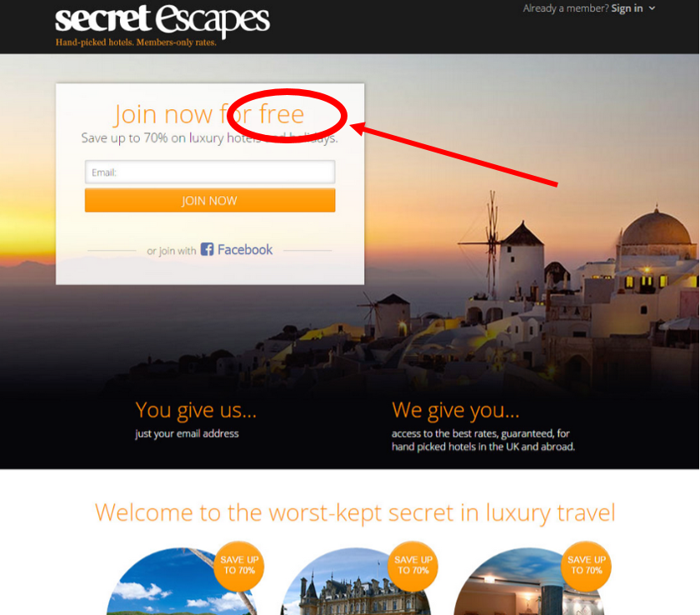Viewport: 700px width, 615px height.
Task: Join with the Facebook link
Action: [245, 249]
